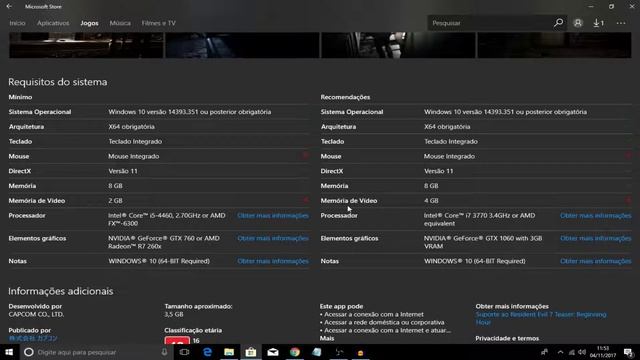This screenshot has width=640, height=360.
Task: Open recommended Processador 'Obter mais informações' link
Action: coord(596,216)
